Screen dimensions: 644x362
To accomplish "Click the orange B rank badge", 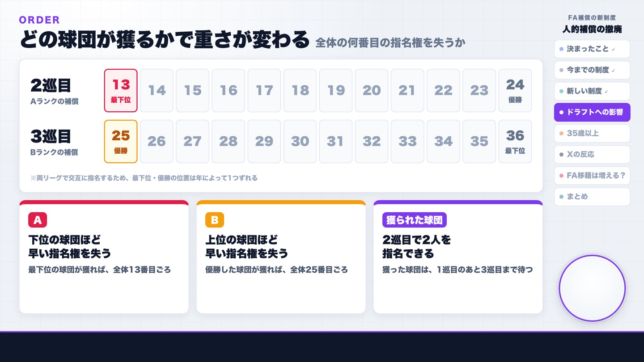I will (x=215, y=220).
